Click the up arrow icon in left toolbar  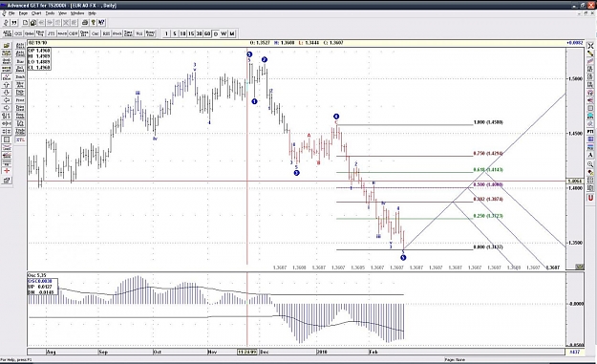coord(7,84)
